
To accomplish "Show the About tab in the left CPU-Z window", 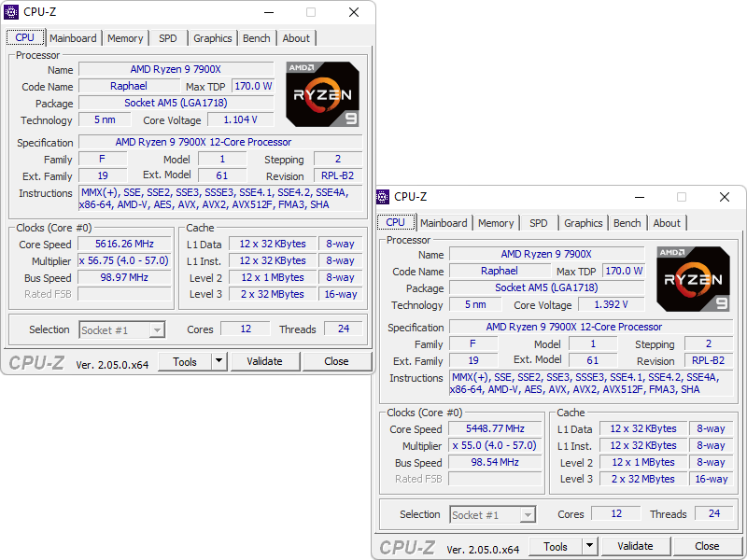I will [296, 38].
